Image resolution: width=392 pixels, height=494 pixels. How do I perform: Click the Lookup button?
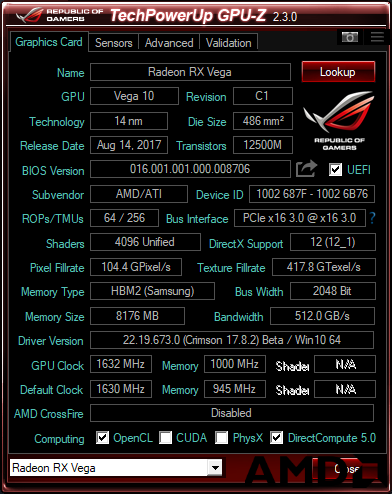pyautogui.click(x=338, y=72)
